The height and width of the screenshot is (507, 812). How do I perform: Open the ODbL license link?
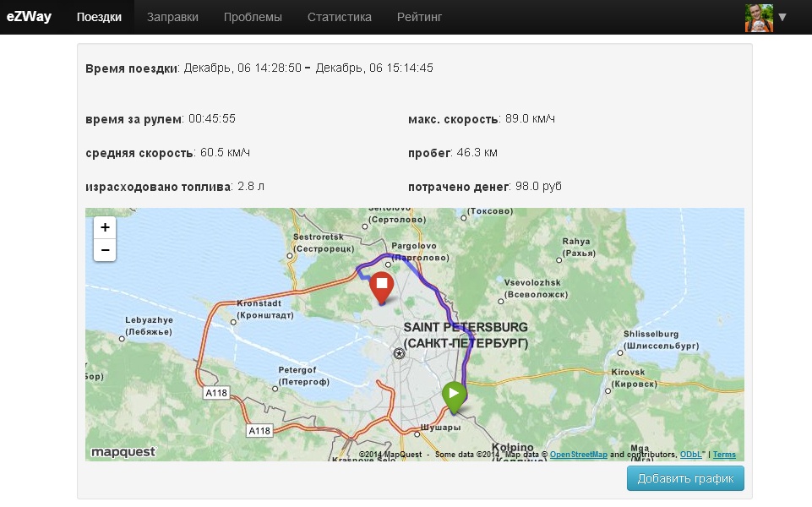(x=691, y=454)
